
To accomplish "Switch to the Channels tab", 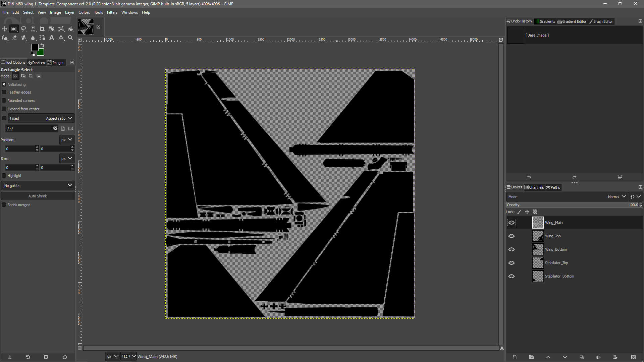I will click(x=534, y=187).
